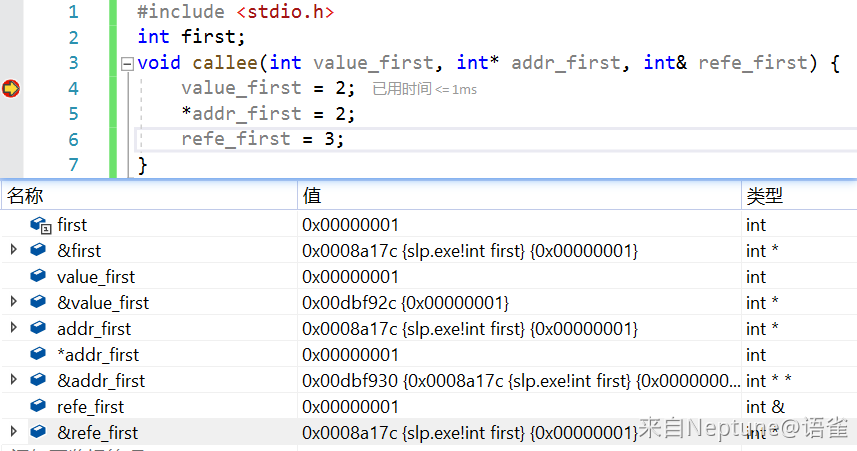Click code line 'refe_first = 3;'
Image resolution: width=857 pixels, height=451 pixels.
(x=263, y=139)
